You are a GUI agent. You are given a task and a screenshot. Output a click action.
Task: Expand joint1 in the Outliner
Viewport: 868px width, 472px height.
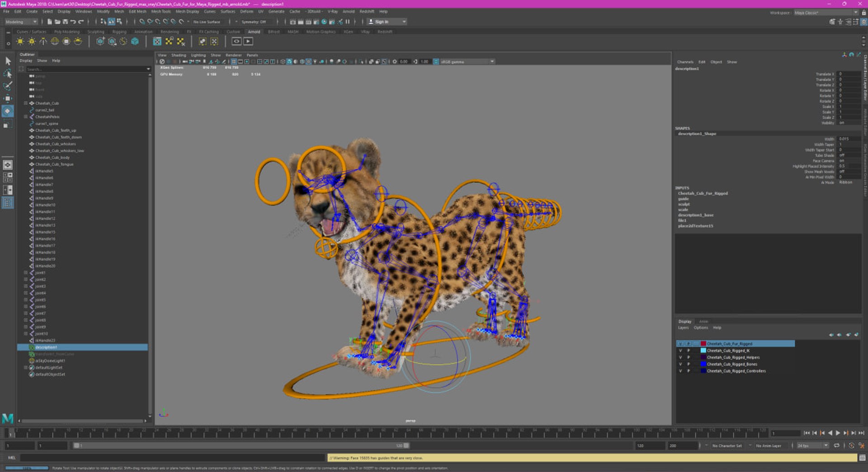pos(26,273)
